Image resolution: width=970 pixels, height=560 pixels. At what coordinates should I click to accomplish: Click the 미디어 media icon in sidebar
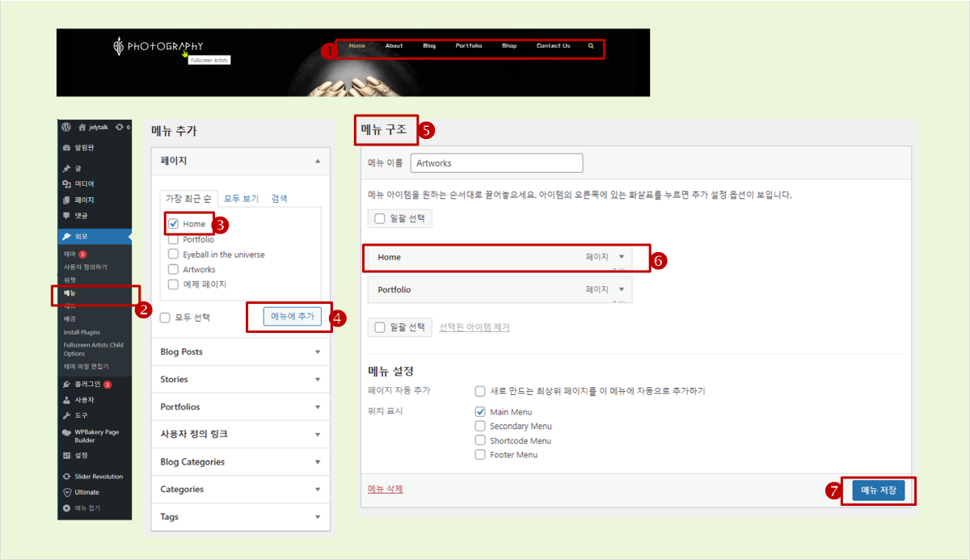66,184
